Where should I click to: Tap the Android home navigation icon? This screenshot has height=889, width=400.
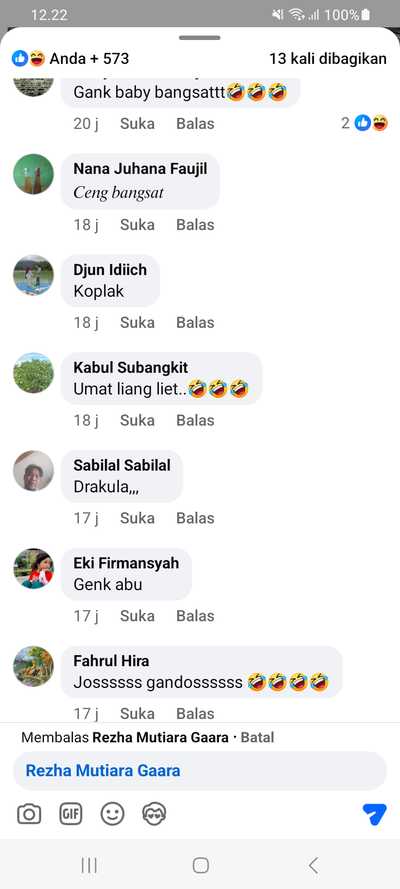201,865
